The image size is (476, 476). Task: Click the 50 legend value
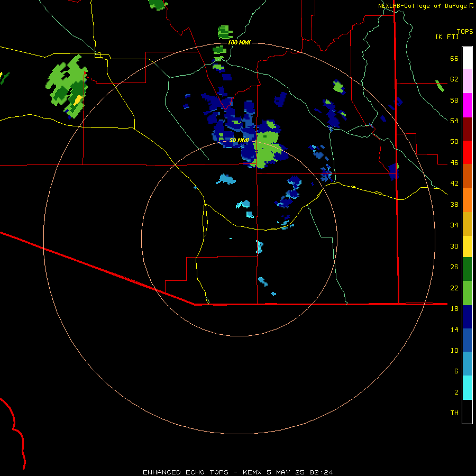(454, 141)
